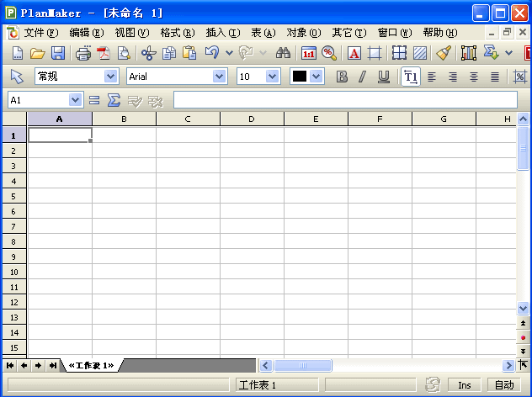Open search with the binoculars icon
Image resolution: width=532 pixels, height=397 pixels.
tap(283, 53)
